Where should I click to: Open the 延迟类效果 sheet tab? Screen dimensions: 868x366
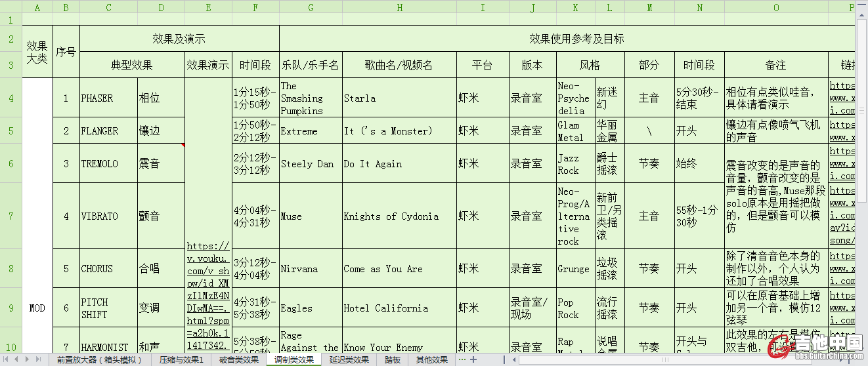coord(349,359)
